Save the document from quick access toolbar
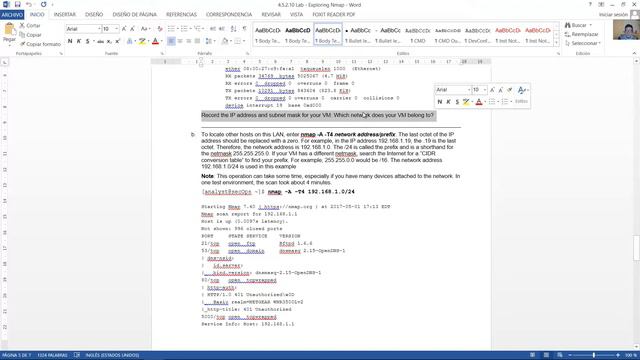The image size is (640, 360). point(18,4)
